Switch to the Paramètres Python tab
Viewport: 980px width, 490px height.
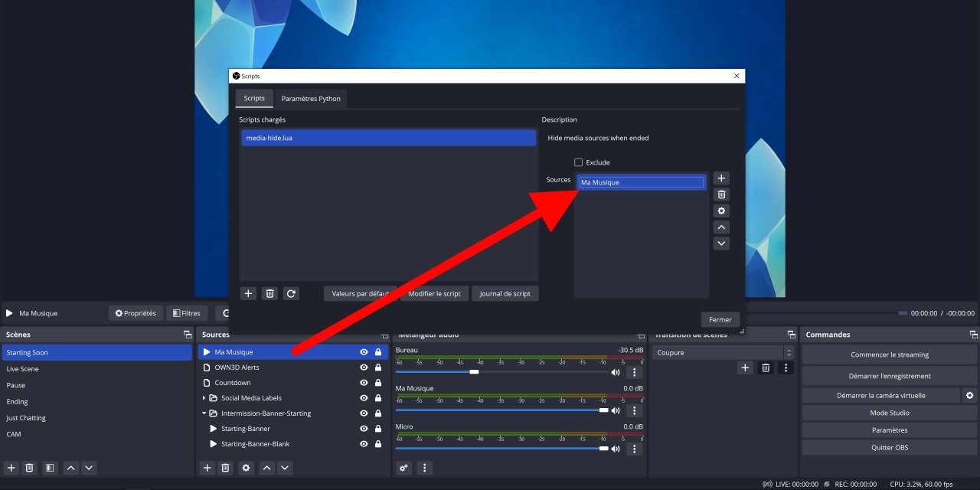[311, 99]
